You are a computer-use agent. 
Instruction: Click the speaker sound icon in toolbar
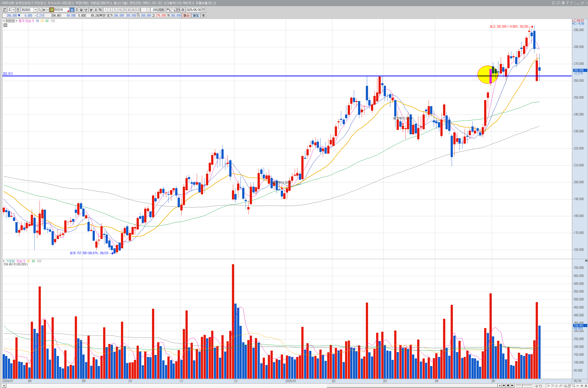(44, 10)
